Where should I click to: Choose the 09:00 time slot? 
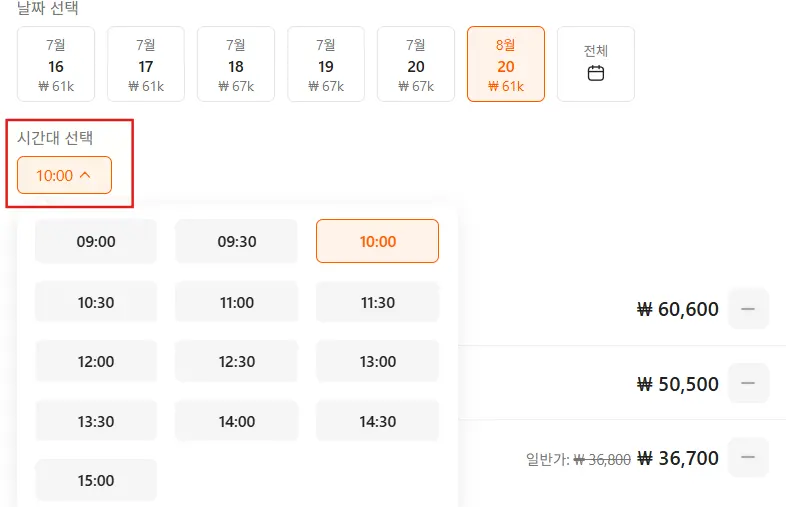96,241
